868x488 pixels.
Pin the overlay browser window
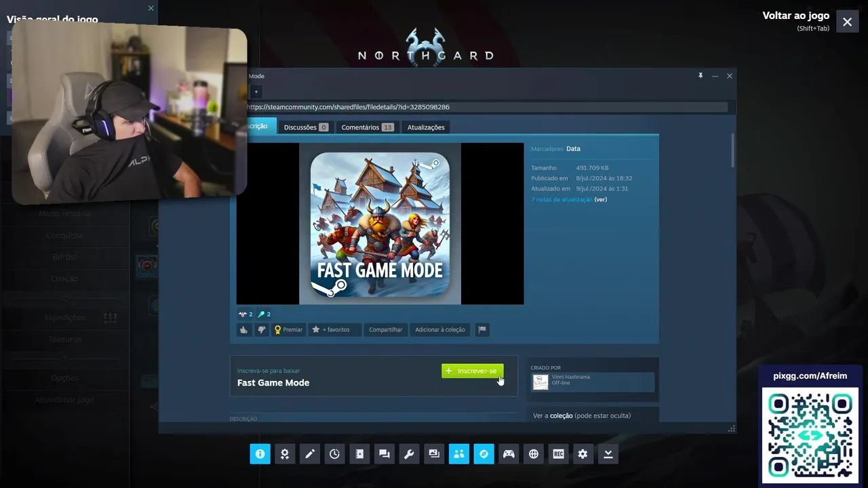tap(701, 76)
